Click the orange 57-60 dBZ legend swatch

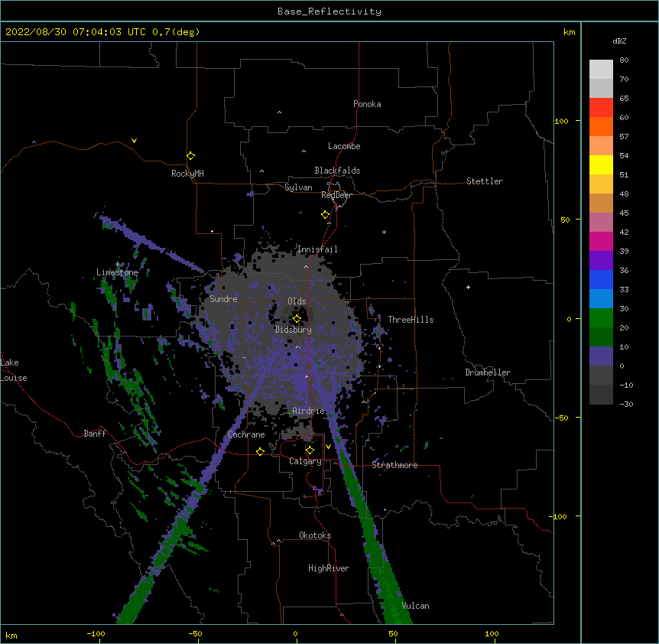coord(601,126)
